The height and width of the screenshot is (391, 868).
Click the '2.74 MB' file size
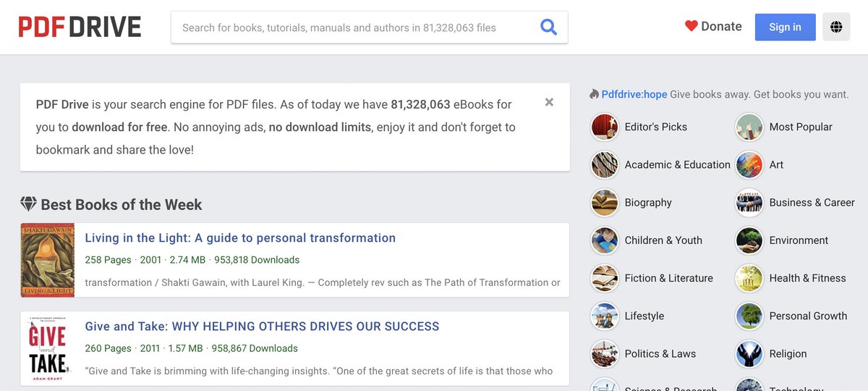point(187,260)
